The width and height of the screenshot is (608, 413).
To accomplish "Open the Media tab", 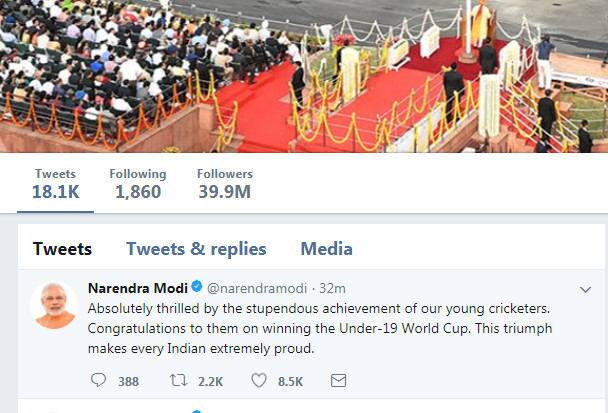I will (x=326, y=249).
